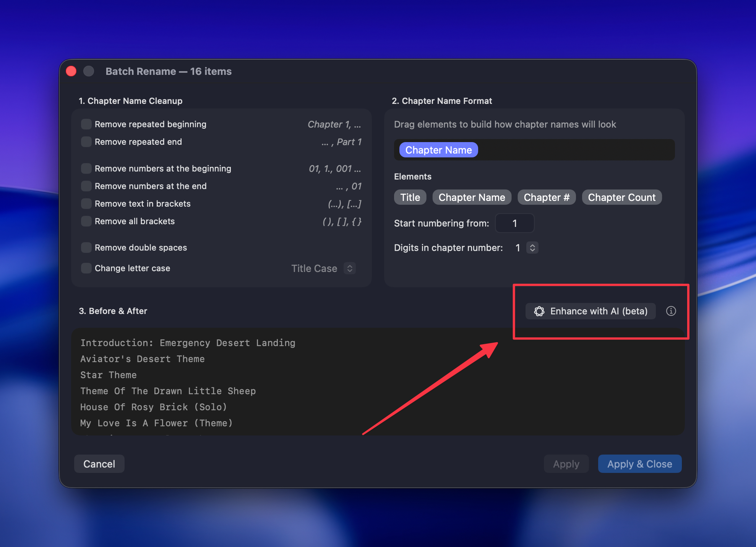Click the '2. Chapter Name Format' heading
The width and height of the screenshot is (756, 547).
(442, 101)
